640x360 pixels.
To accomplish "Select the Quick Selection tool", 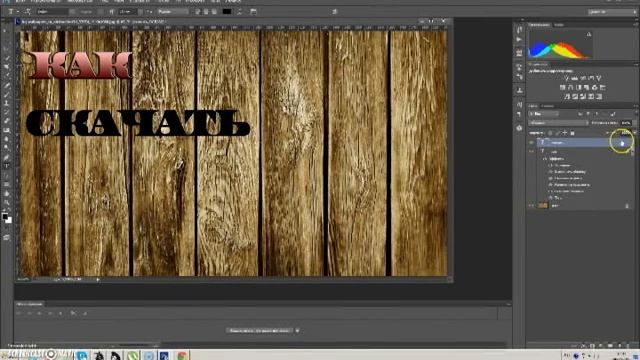I will pyautogui.click(x=7, y=58).
